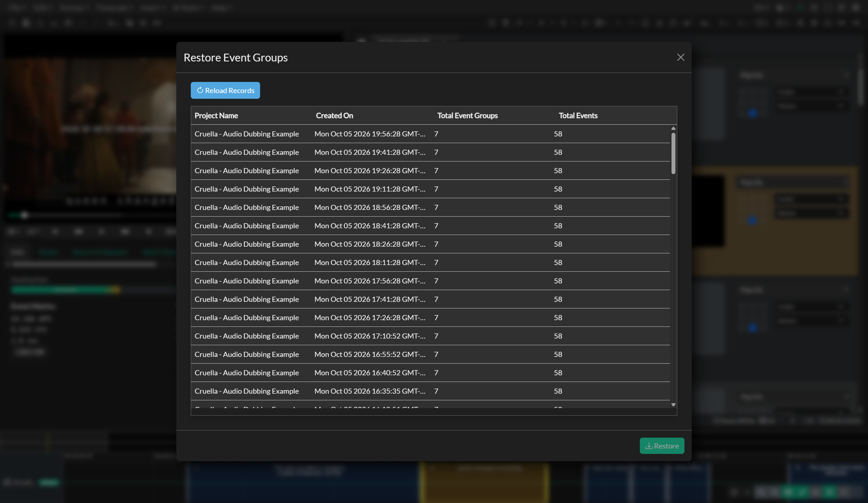This screenshot has width=868, height=503.
Task: Click the table scrollbar down arrow
Action: 673,405
